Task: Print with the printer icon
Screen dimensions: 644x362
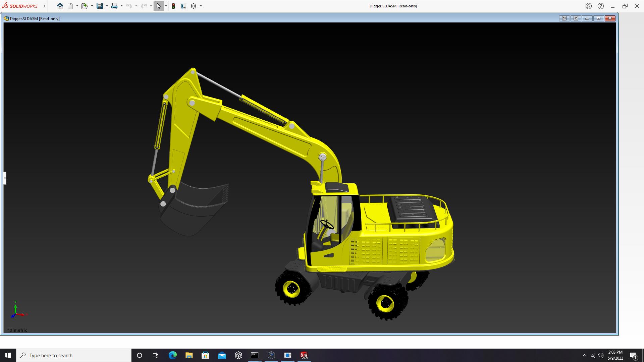Action: click(114, 6)
